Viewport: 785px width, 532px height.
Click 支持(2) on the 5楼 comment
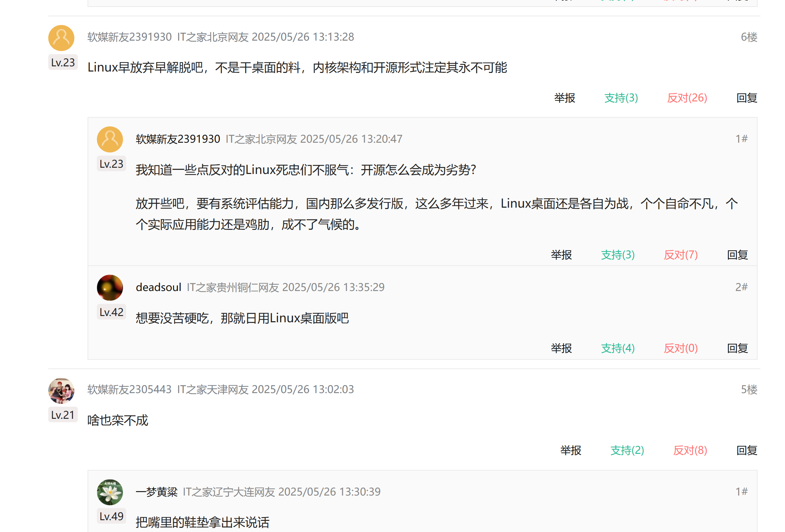[627, 450]
